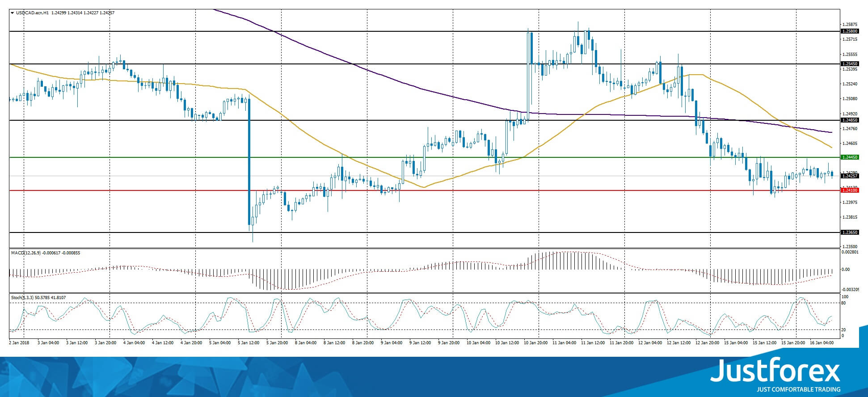Click the JUST COMFORTABLE TRADING tagline
The image size is (868, 397).
point(798,389)
